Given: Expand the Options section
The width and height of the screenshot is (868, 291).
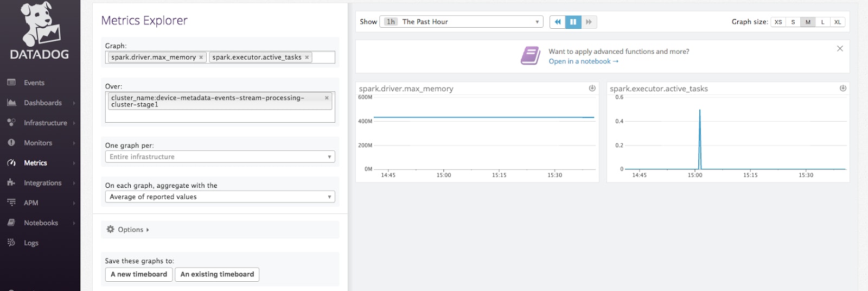Looking at the screenshot, I should (x=128, y=230).
